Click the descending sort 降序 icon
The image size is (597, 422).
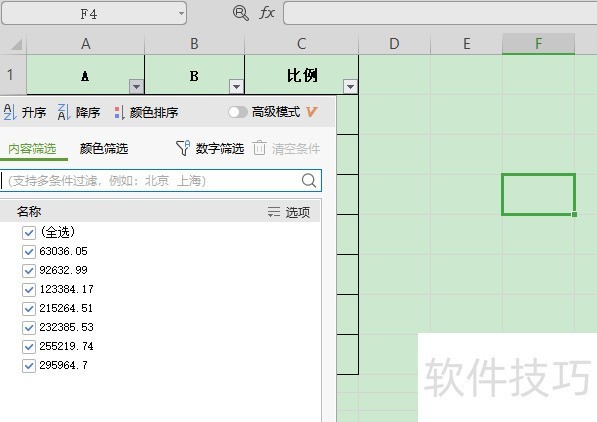point(64,112)
